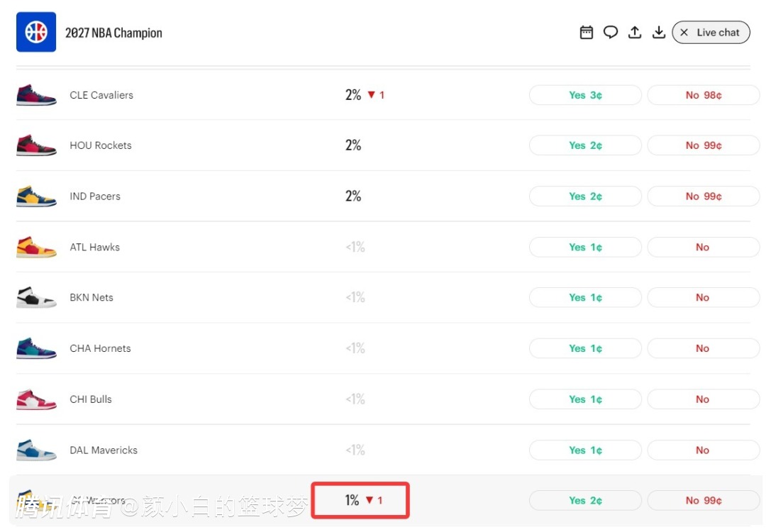The image size is (766, 532).
Task: Open the ATL Hawks team name
Action: (95, 247)
